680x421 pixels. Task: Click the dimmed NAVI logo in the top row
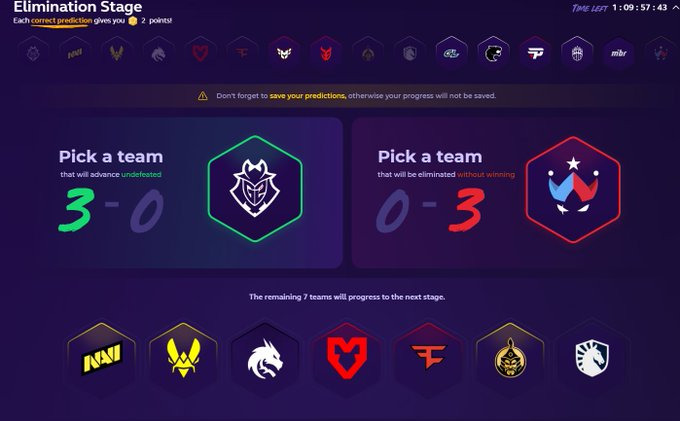click(75, 54)
